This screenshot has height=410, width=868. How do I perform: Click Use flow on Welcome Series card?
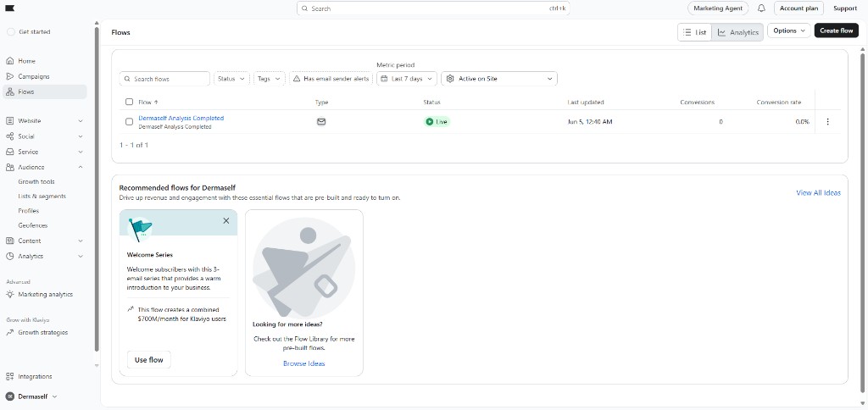click(x=149, y=360)
